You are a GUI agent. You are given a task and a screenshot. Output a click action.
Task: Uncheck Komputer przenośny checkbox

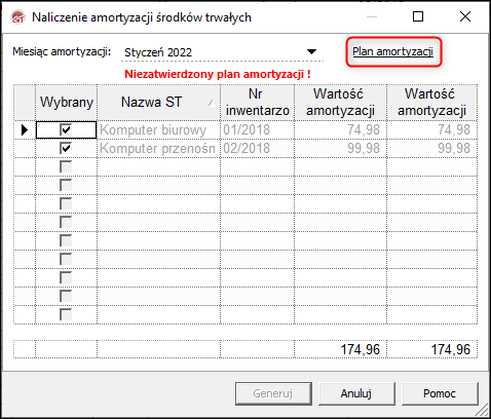click(x=66, y=148)
